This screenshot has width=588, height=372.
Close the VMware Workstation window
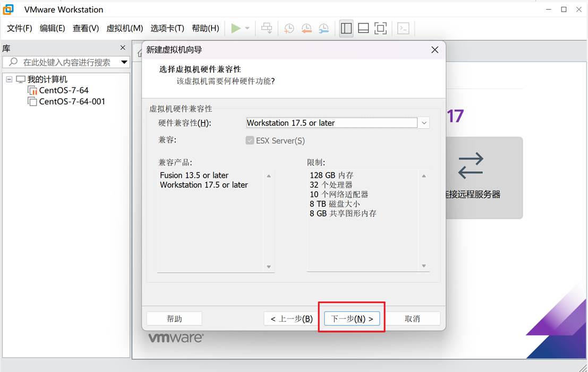coord(578,10)
